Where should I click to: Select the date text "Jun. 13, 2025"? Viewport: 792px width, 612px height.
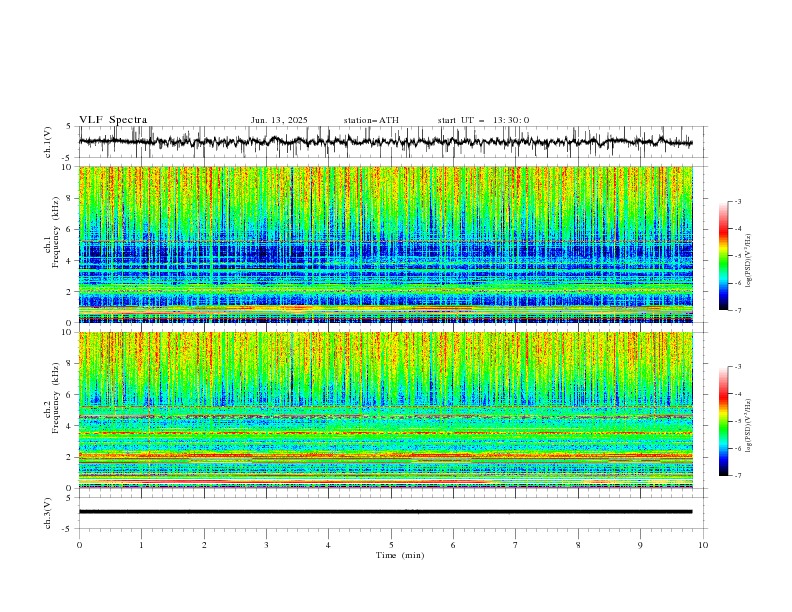[279, 120]
